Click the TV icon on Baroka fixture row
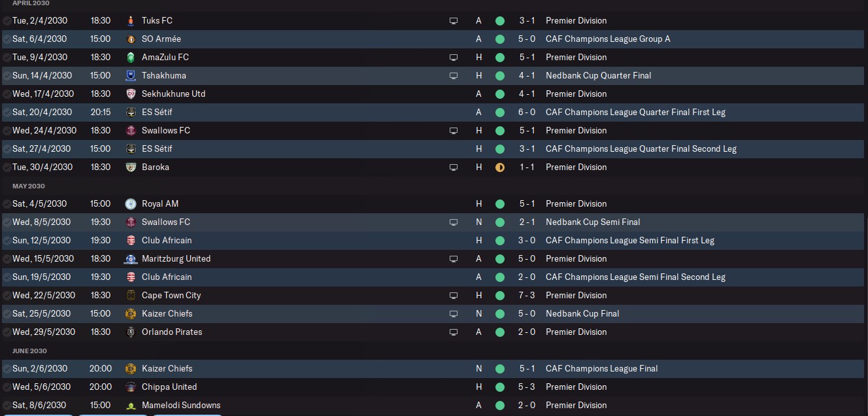 click(454, 167)
